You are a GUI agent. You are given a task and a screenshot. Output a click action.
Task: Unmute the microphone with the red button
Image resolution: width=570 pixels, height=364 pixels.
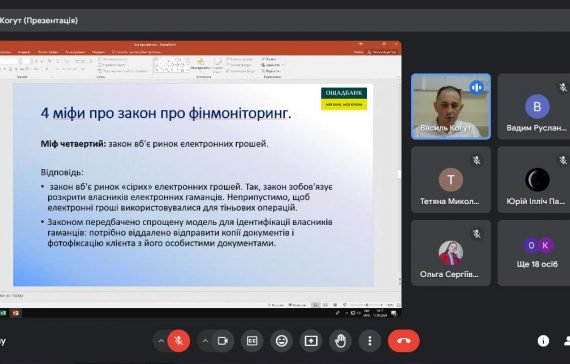pos(178,341)
